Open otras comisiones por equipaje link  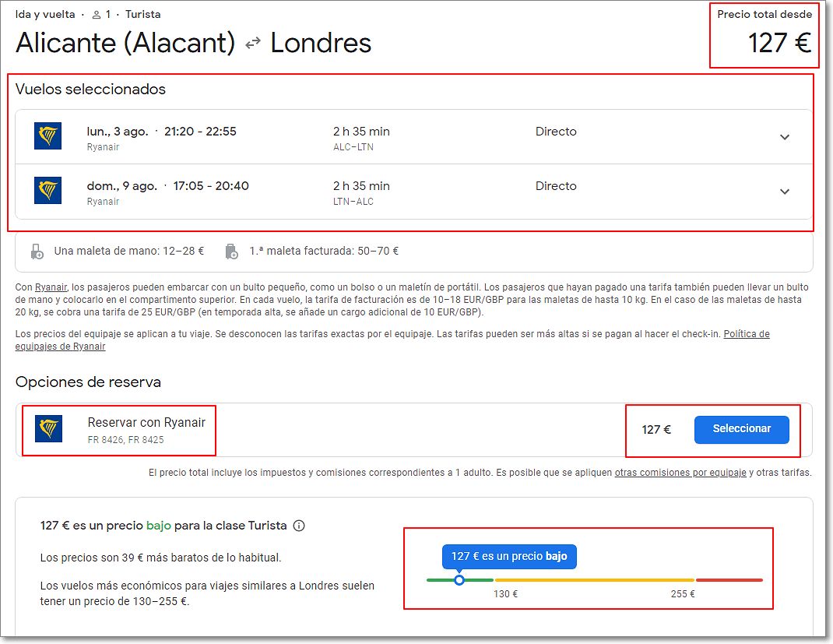[680, 473]
